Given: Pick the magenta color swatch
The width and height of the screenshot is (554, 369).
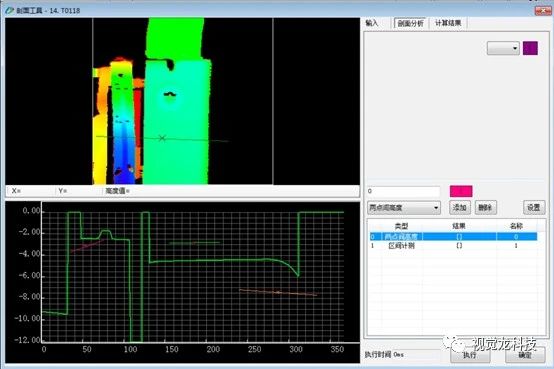Looking at the screenshot, I should (x=461, y=191).
